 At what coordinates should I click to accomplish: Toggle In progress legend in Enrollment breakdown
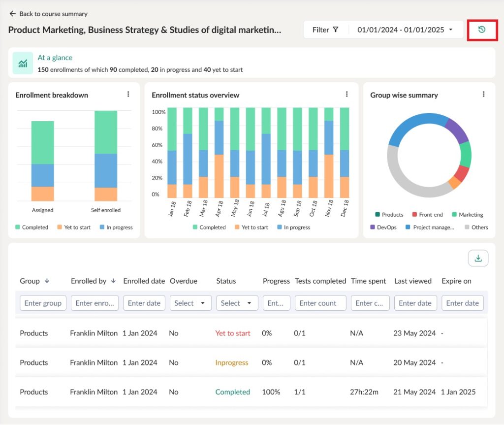(116, 228)
